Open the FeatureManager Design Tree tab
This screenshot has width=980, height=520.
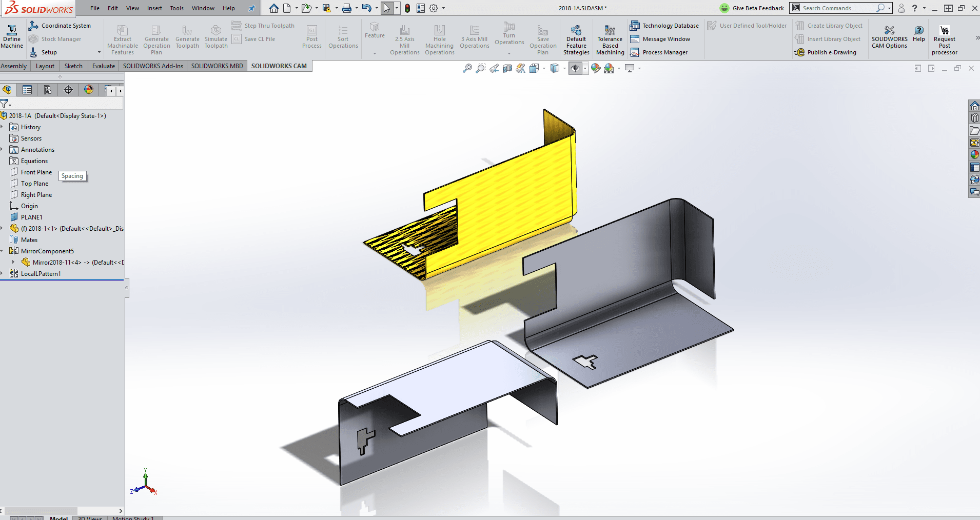pos(8,90)
